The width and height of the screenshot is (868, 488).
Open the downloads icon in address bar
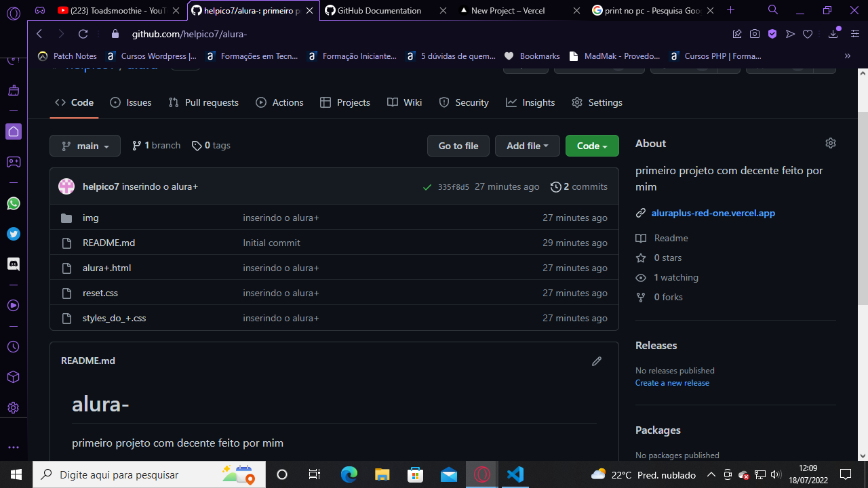(834, 34)
